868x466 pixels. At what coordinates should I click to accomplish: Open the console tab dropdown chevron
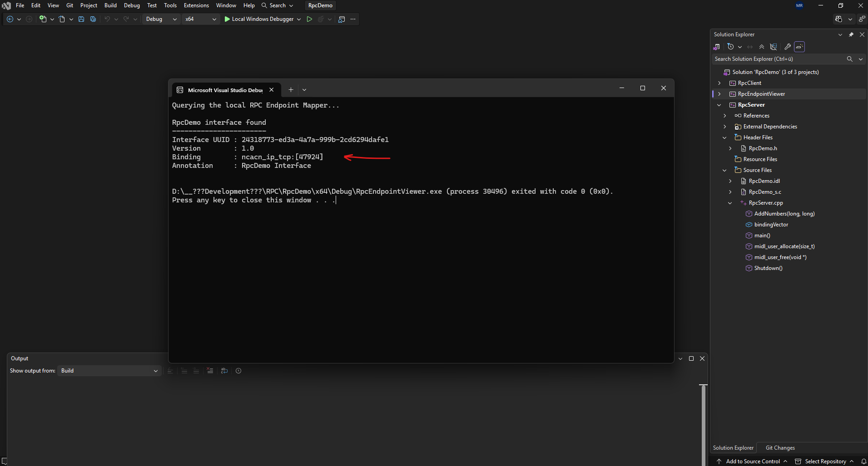click(x=304, y=89)
